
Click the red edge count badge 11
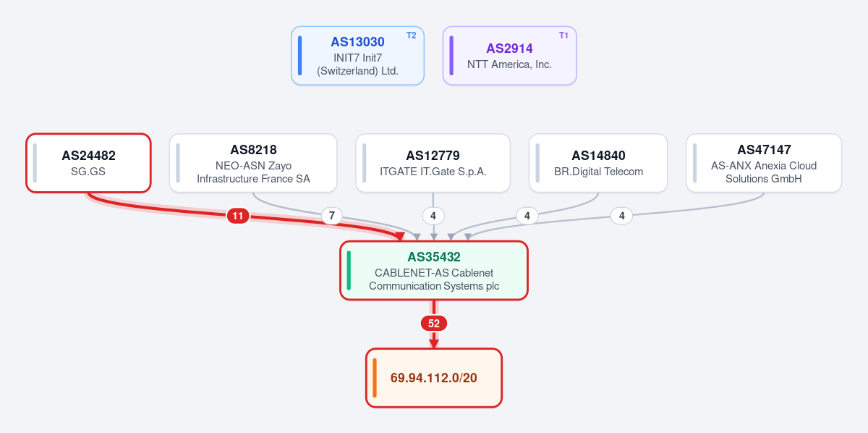(x=238, y=216)
